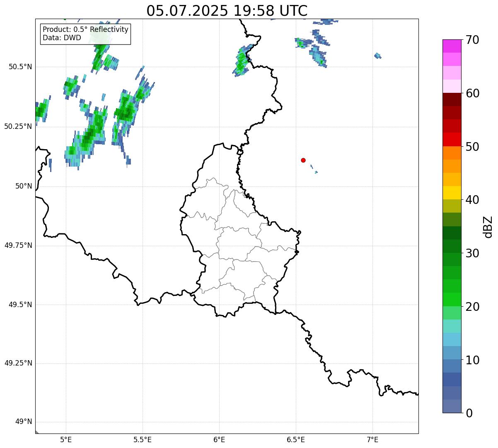
Task: Select the light blue swatch above 10
Action: pos(452,353)
